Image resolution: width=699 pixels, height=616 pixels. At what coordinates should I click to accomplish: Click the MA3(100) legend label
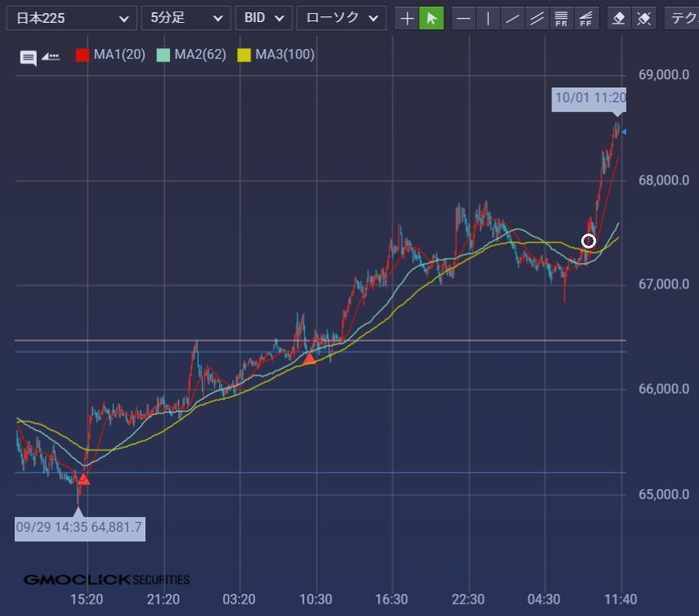tap(285, 55)
